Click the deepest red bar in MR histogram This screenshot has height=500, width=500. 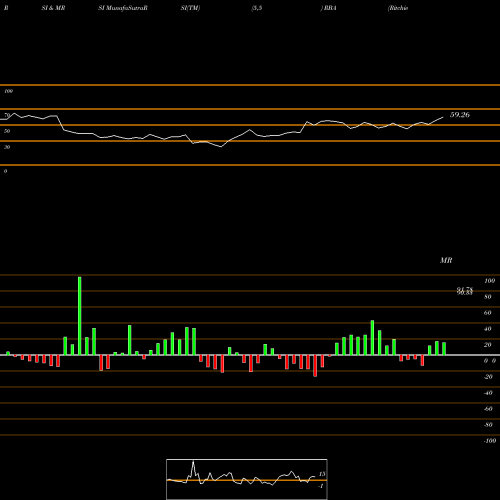tap(315, 366)
